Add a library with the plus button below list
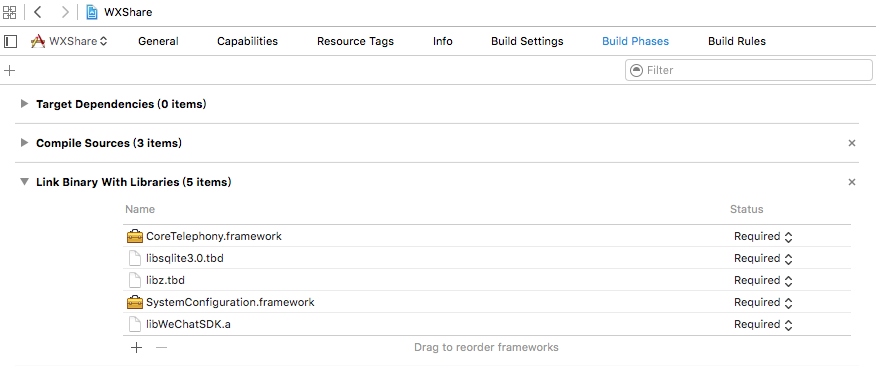This screenshot has height=366, width=876. point(136,348)
